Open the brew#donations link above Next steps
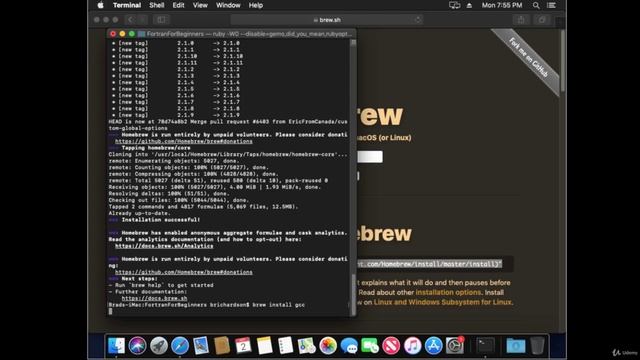Image resolution: width=640 pixels, height=360 pixels. click(x=184, y=272)
